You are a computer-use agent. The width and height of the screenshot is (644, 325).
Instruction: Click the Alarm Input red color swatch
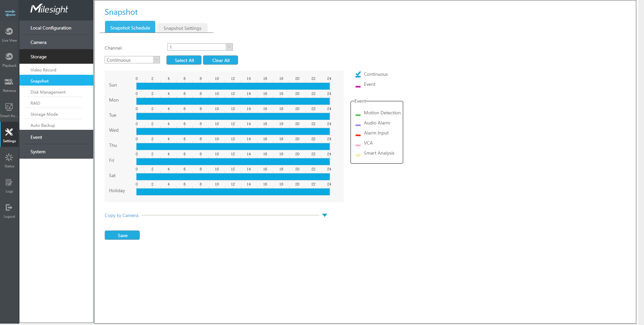click(x=358, y=135)
